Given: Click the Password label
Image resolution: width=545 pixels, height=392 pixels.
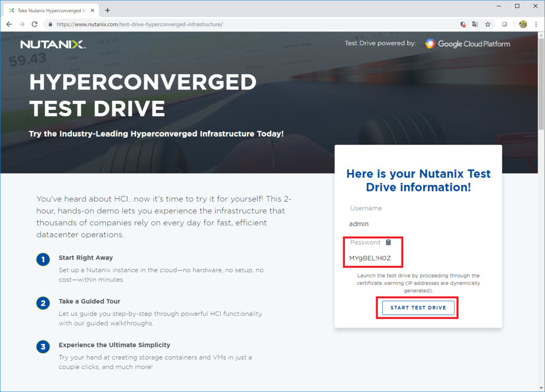Looking at the screenshot, I should 365,243.
